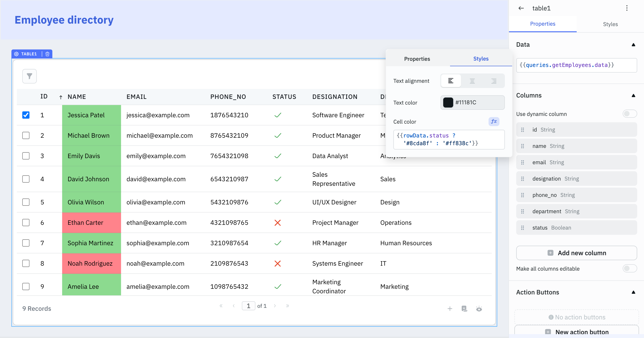Click the #11181C text color swatch

[448, 102]
